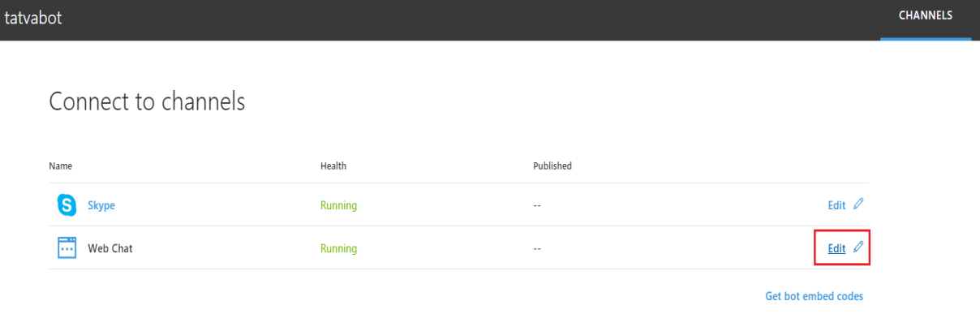Click the Skype logo icon
The height and width of the screenshot is (314, 980).
[67, 205]
